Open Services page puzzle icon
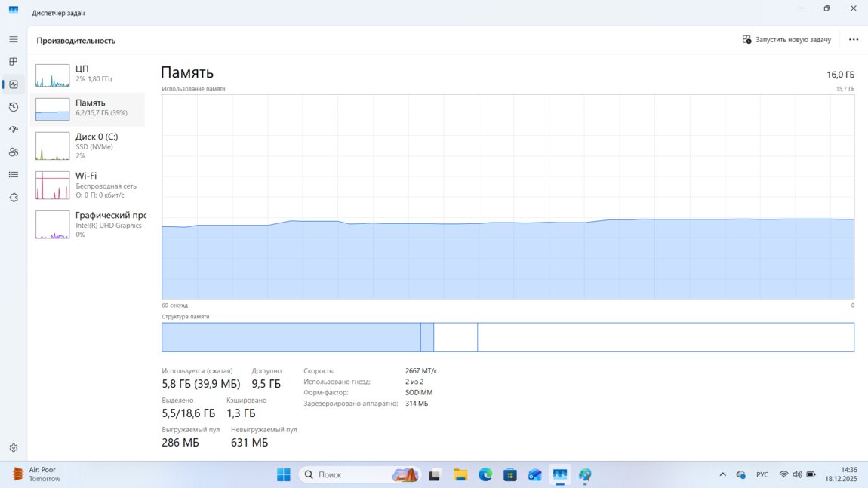 point(13,198)
